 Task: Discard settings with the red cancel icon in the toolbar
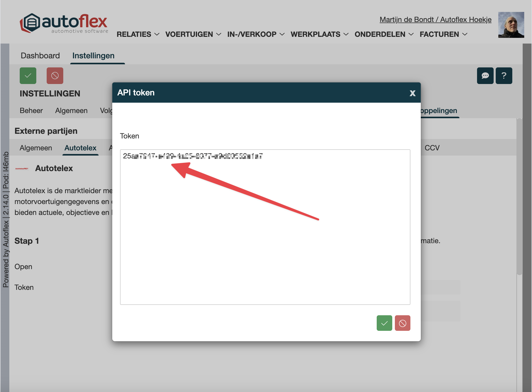[x=55, y=76]
